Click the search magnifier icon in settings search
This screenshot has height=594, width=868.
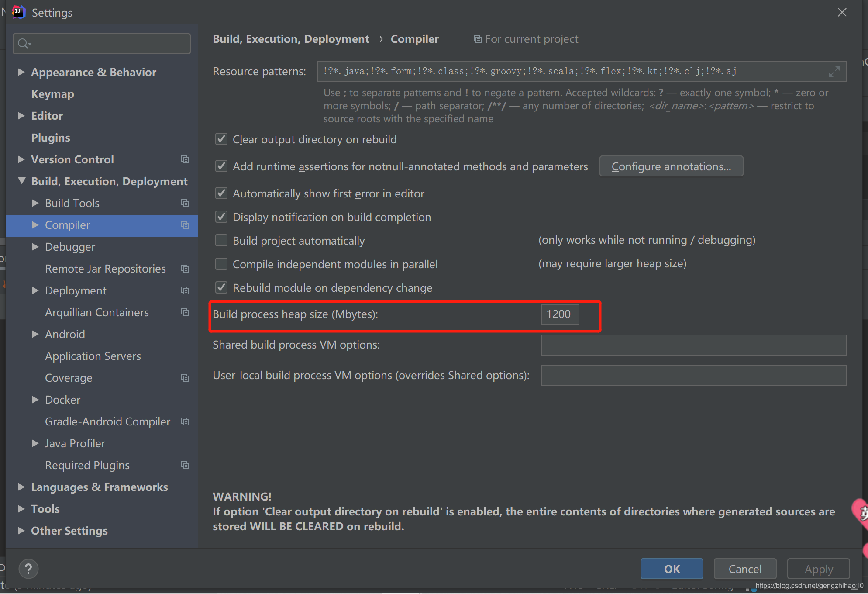tap(24, 44)
